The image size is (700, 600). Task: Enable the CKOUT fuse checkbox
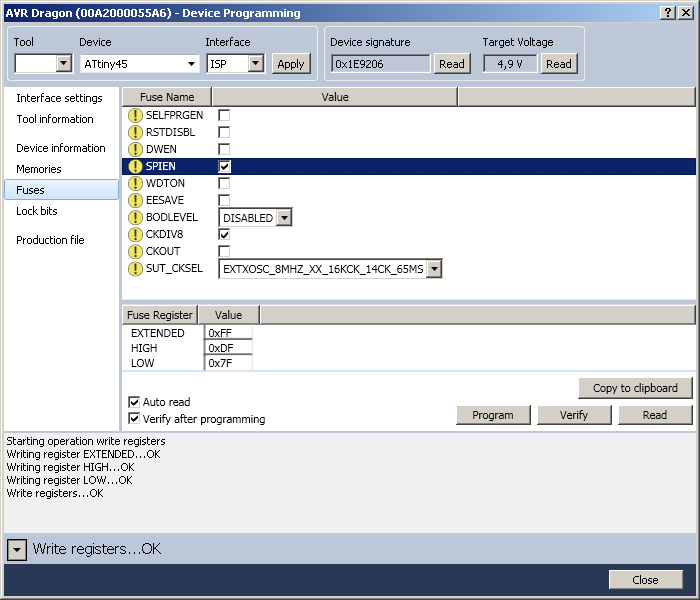[x=224, y=251]
